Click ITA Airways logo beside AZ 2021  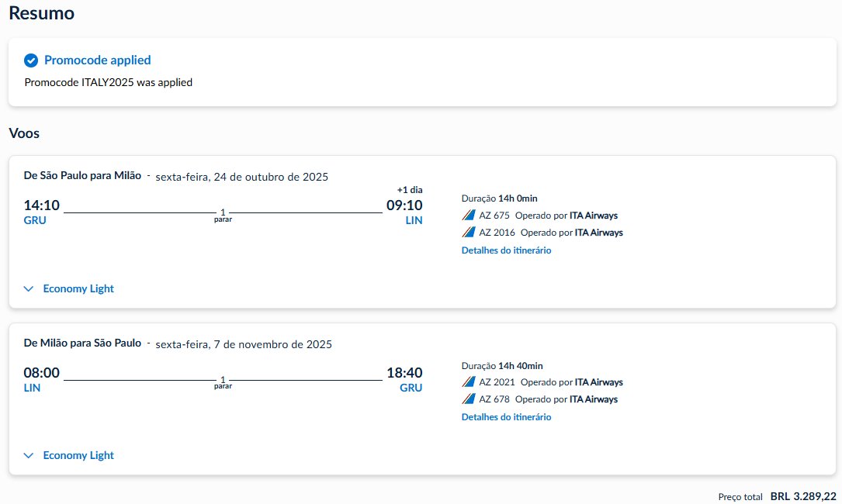(469, 382)
